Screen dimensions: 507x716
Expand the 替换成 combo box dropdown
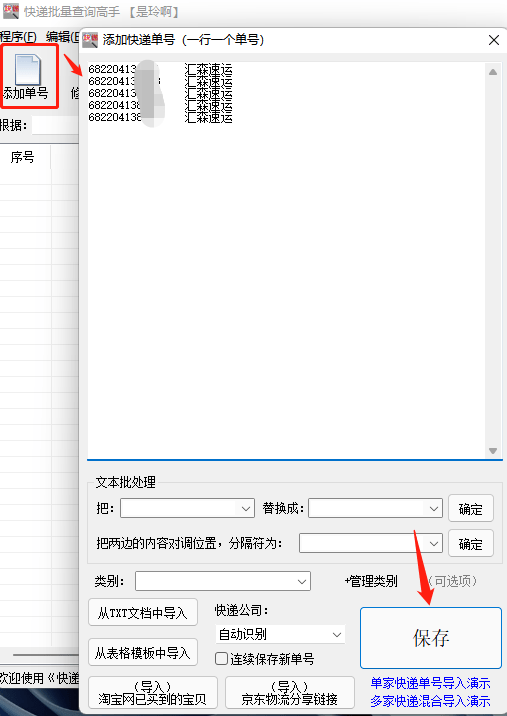433,509
